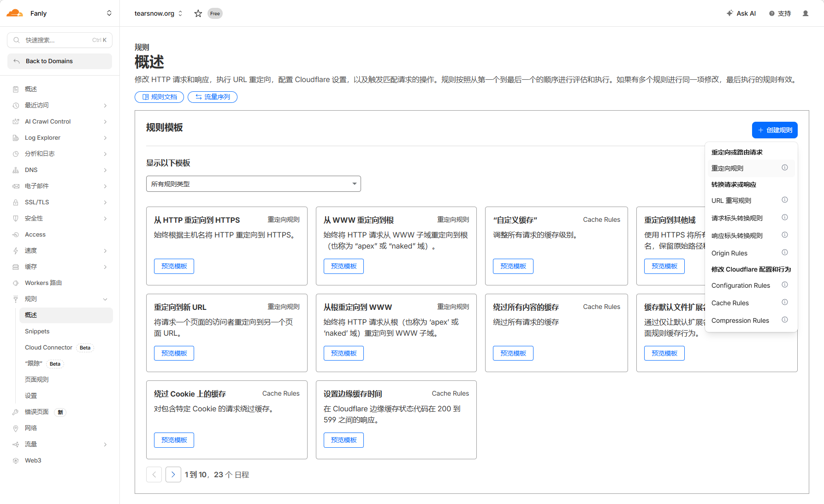The height and width of the screenshot is (504, 824).
Task: Preview the 重定向到新 URL template
Action: (x=174, y=353)
